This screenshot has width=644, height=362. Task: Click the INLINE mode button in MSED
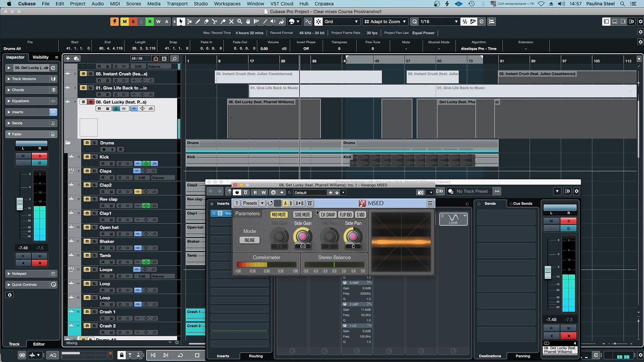(x=250, y=240)
